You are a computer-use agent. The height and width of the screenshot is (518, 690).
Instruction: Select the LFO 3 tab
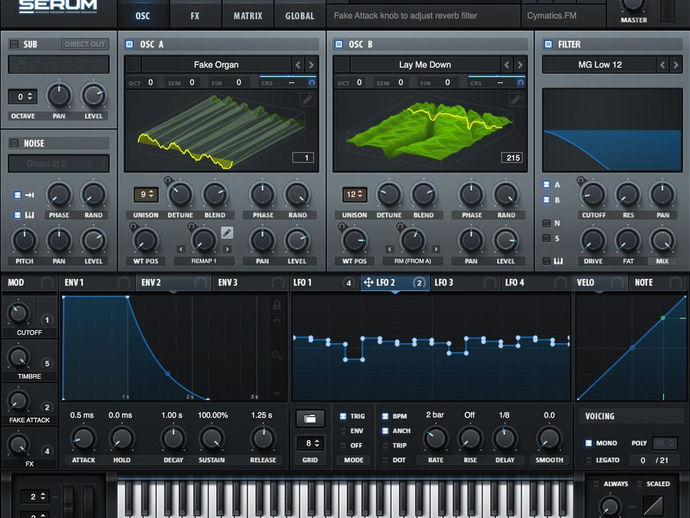465,283
